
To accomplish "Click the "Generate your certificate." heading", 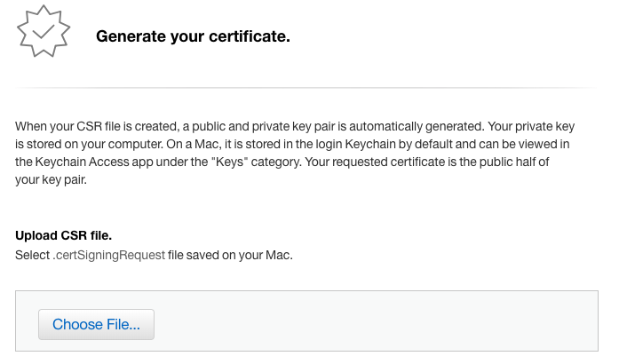I will [194, 37].
